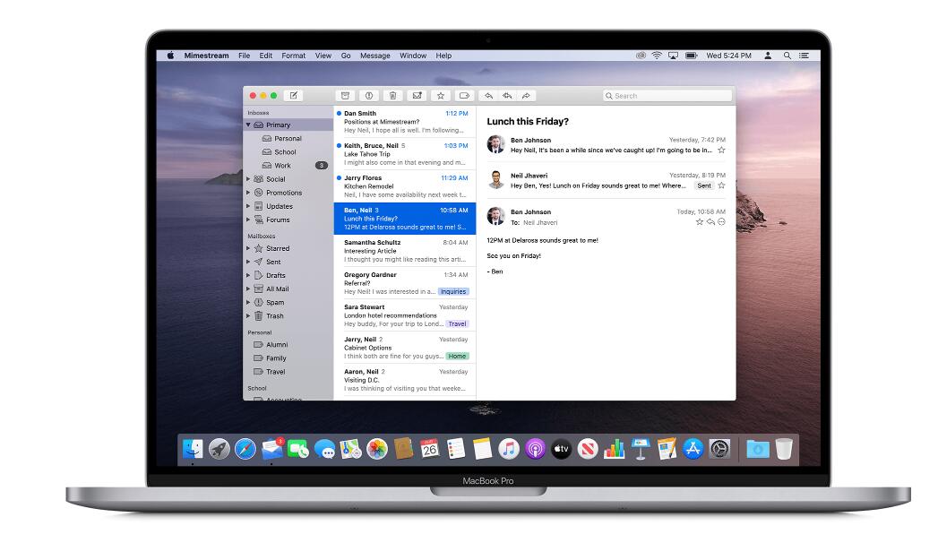This screenshot has height=560, width=938.
Task: Open the London hotel recommendations email
Action: (405, 315)
